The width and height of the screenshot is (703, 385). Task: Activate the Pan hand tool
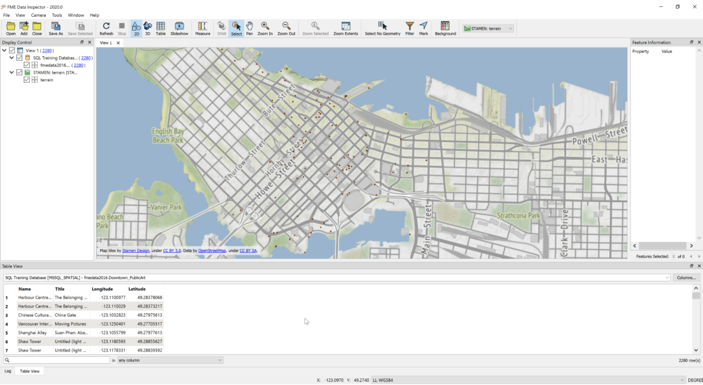[249, 29]
